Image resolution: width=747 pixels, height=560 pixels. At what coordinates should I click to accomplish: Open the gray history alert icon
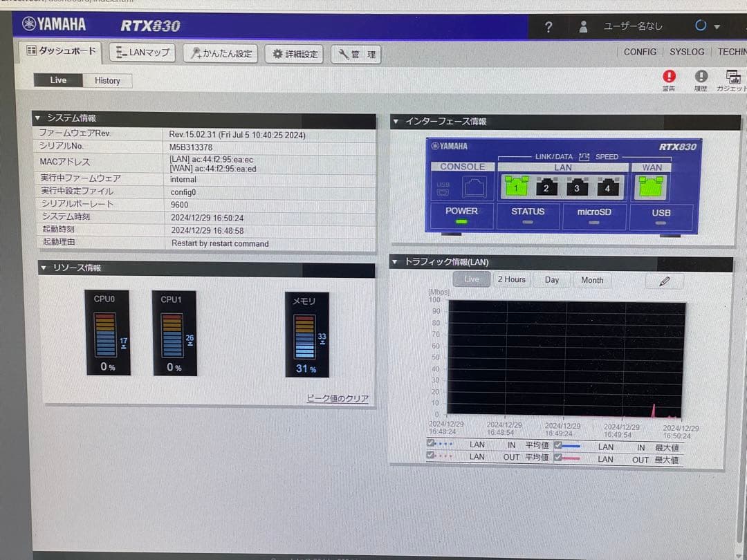701,76
